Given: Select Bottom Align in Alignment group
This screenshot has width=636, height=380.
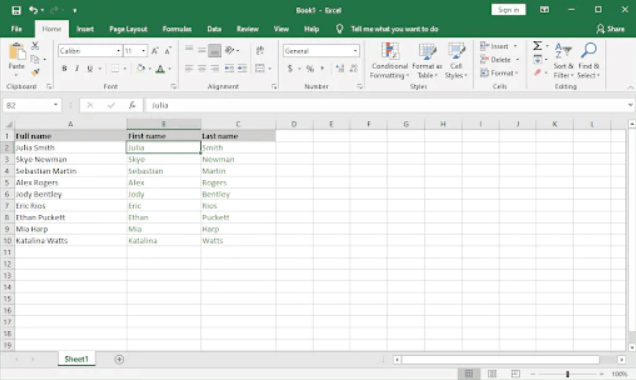Looking at the screenshot, I should (x=215, y=50).
